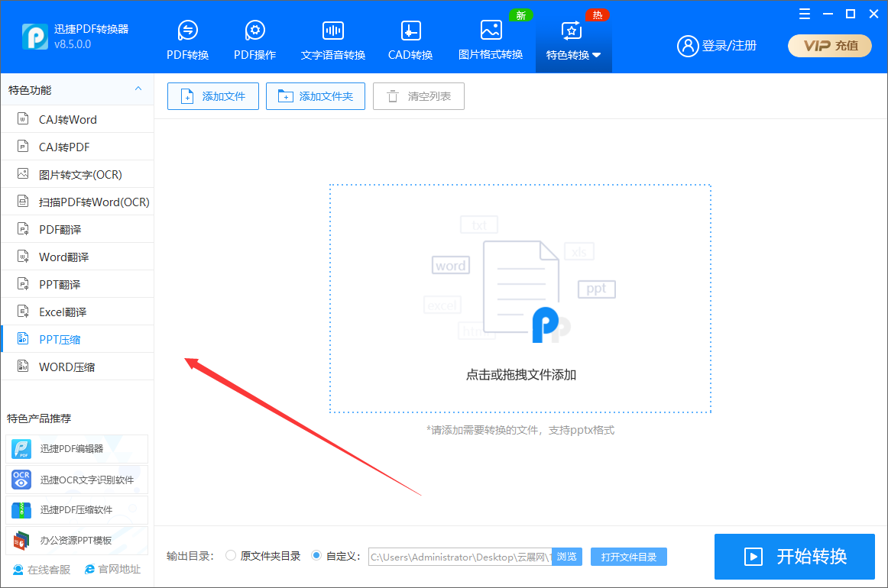Select PDF翻译 in sidebar
Image resolution: width=888 pixels, height=588 pixels.
tap(78, 229)
